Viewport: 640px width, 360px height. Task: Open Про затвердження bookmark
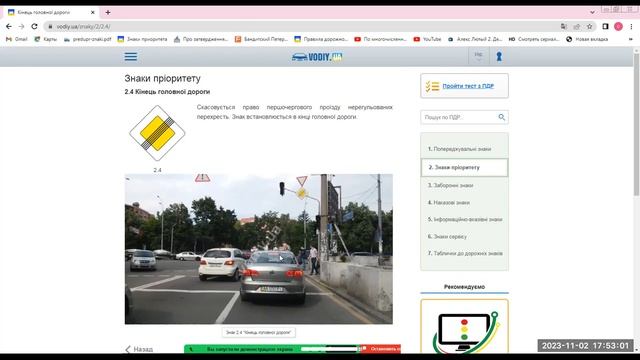click(x=201, y=39)
